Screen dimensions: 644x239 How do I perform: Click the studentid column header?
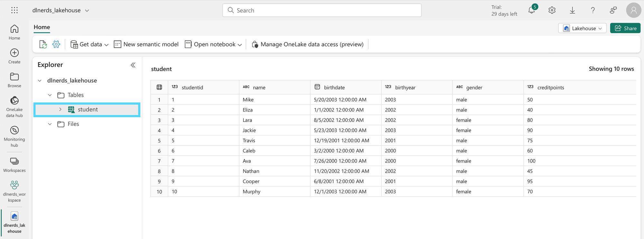coord(204,87)
